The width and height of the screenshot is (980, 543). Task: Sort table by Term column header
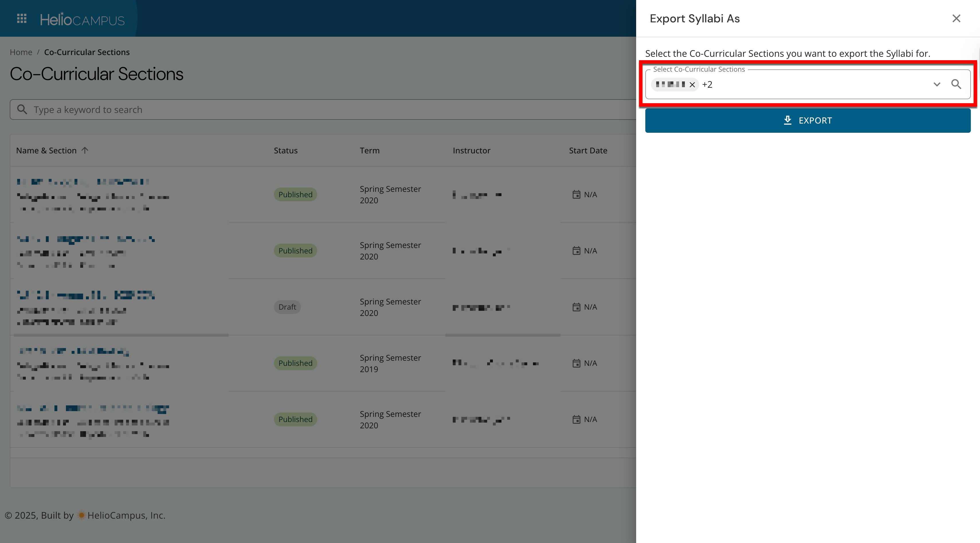[x=369, y=150]
